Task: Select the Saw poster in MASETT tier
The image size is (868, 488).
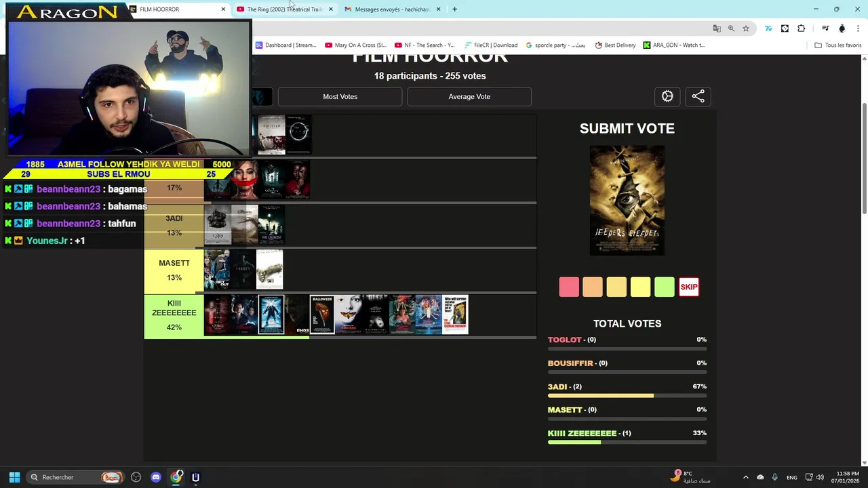Action: [269, 270]
